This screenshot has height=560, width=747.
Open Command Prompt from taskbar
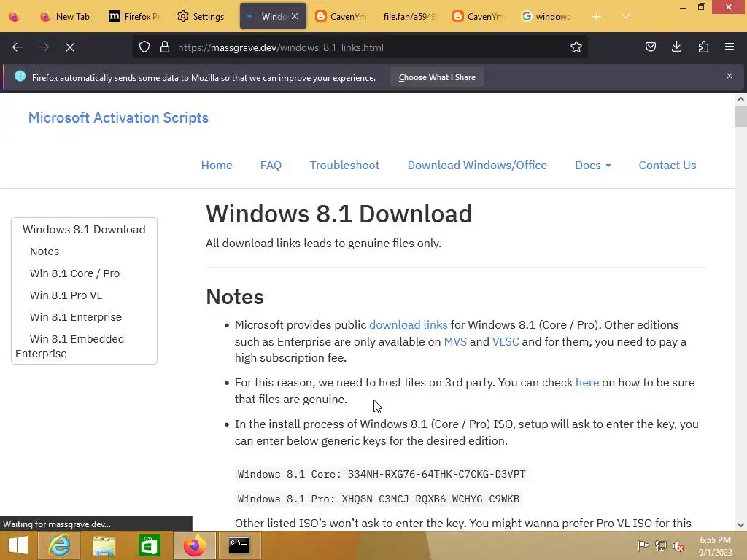(x=239, y=545)
